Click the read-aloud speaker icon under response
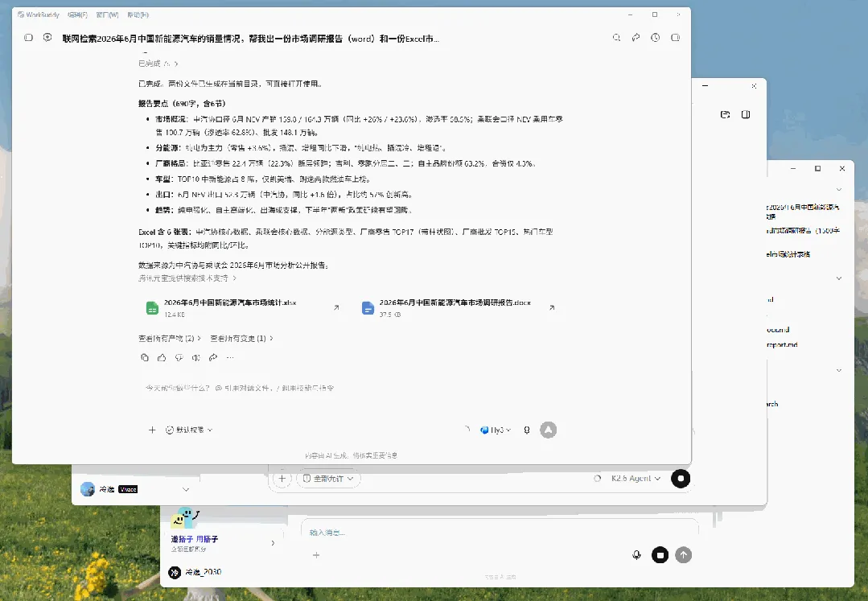Viewport: 868px width, 601px height. click(x=196, y=357)
